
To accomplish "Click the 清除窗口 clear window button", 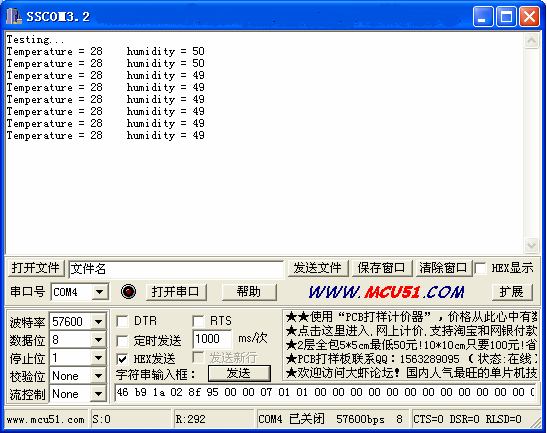I will (x=443, y=268).
